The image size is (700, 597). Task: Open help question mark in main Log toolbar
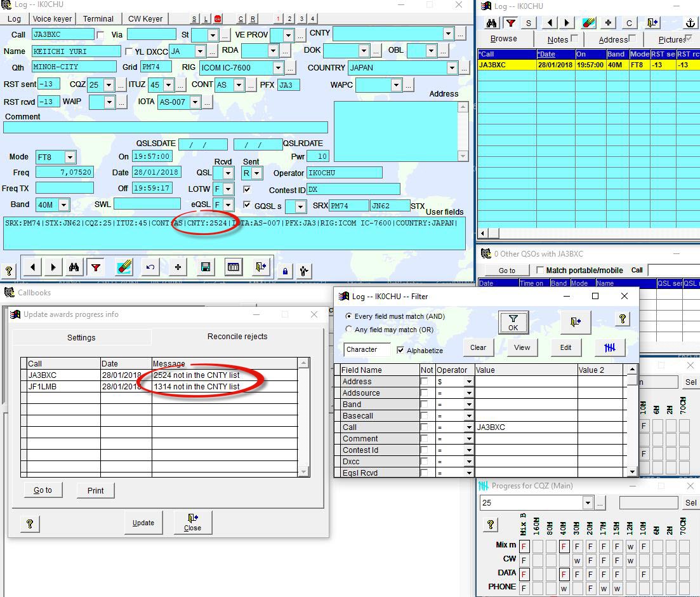point(8,271)
